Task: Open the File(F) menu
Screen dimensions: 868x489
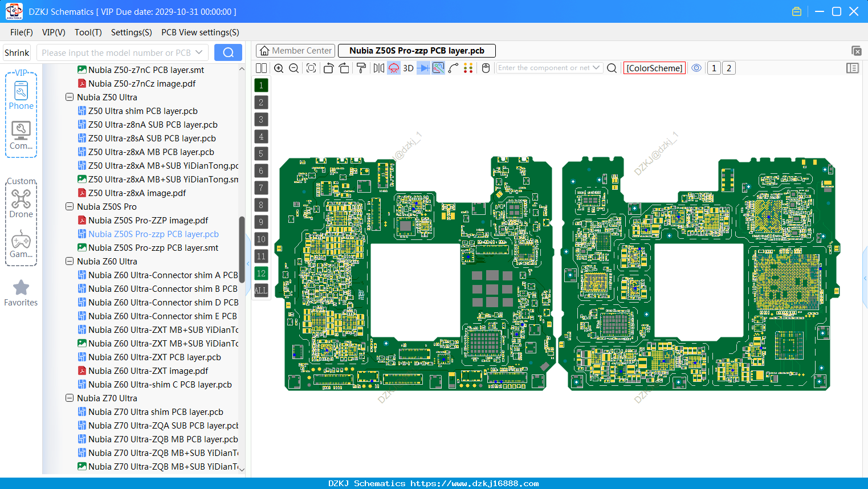Action: 22,32
